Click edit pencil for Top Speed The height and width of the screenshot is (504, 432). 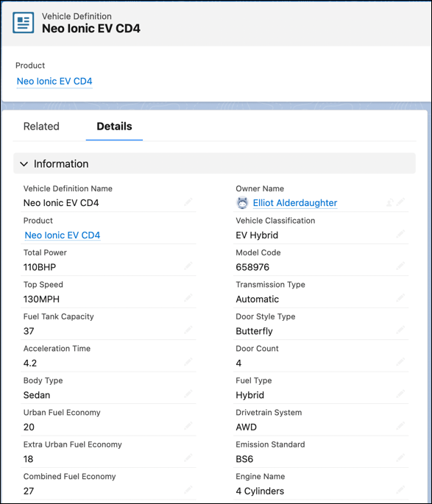pyautogui.click(x=188, y=298)
